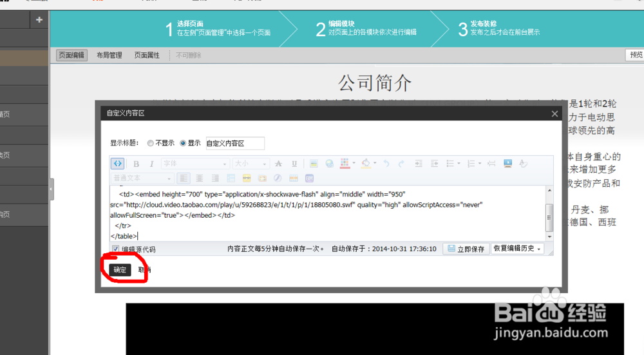Switch to 页面编辑 tab
The height and width of the screenshot is (355, 644).
[x=71, y=55]
